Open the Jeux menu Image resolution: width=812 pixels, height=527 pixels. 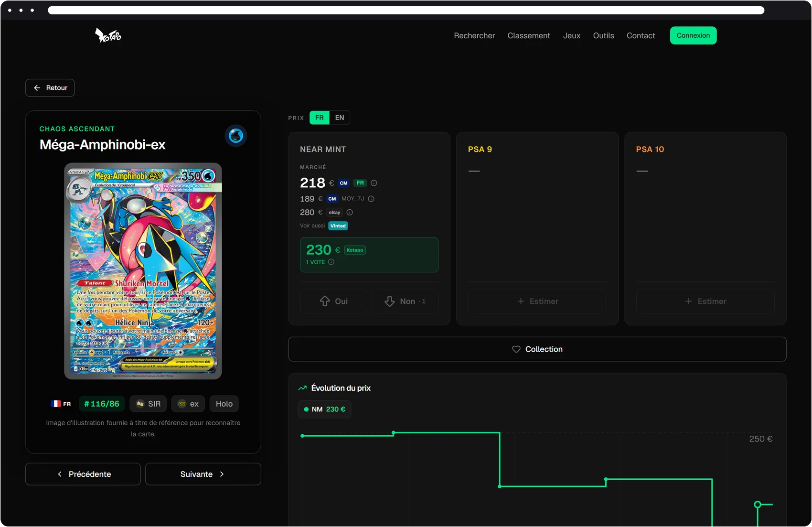point(572,35)
